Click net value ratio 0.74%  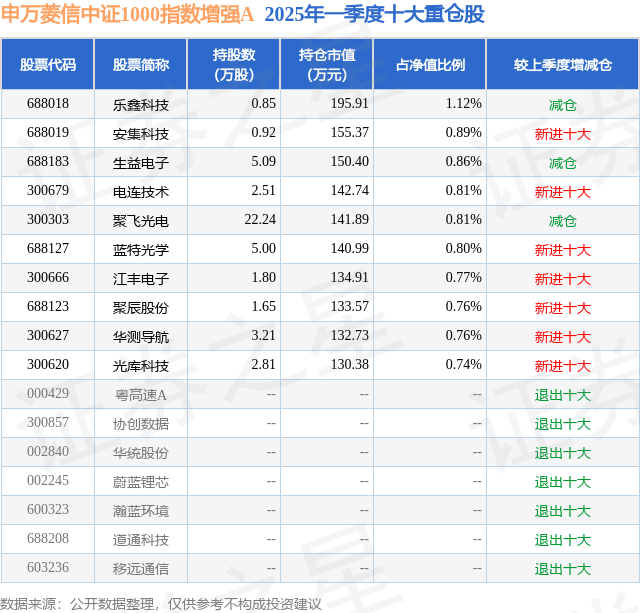pos(464,364)
